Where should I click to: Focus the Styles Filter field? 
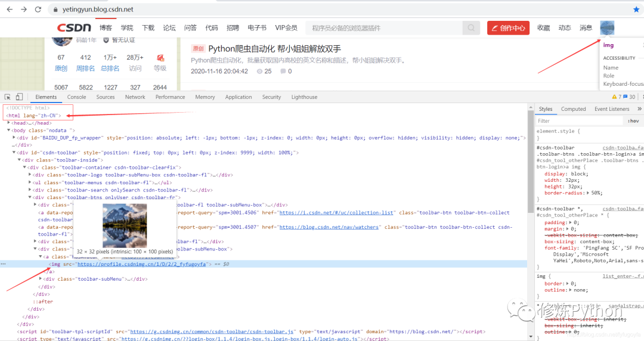[579, 121]
